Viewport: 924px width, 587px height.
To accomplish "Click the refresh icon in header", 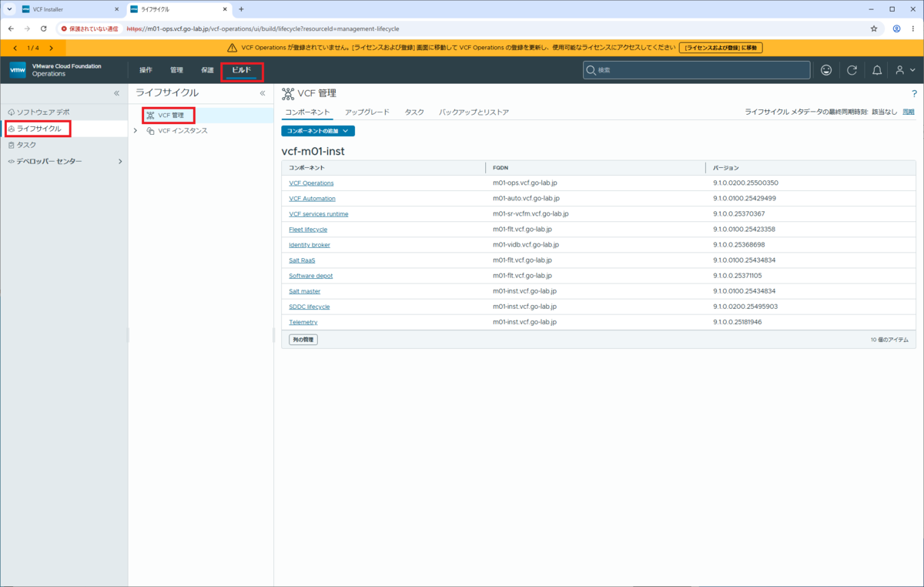I will click(x=852, y=70).
